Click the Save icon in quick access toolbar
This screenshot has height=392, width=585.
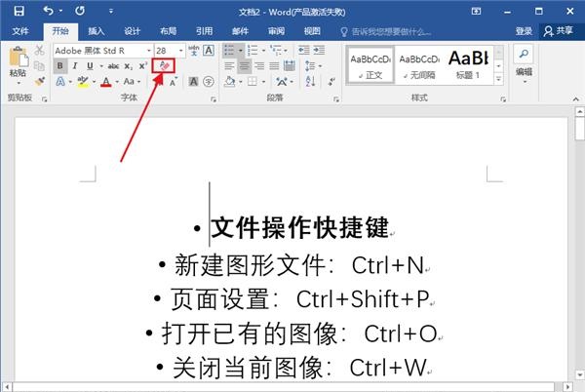click(x=19, y=10)
